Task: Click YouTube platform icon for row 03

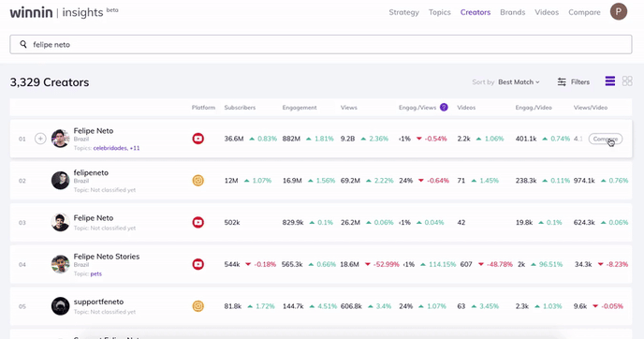Action: pos(198,222)
